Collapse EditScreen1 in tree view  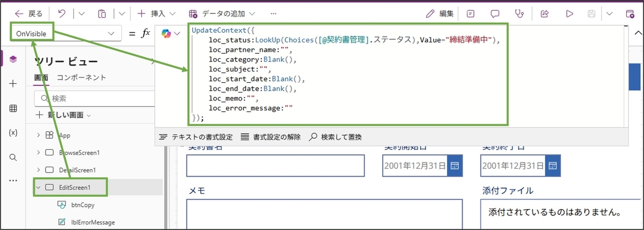point(38,187)
